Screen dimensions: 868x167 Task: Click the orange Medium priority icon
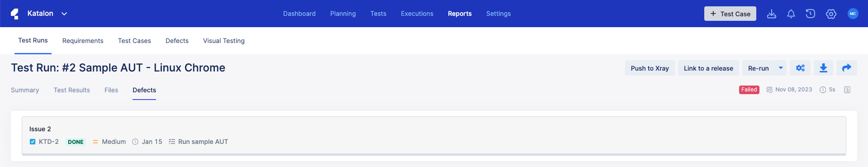coord(95,142)
